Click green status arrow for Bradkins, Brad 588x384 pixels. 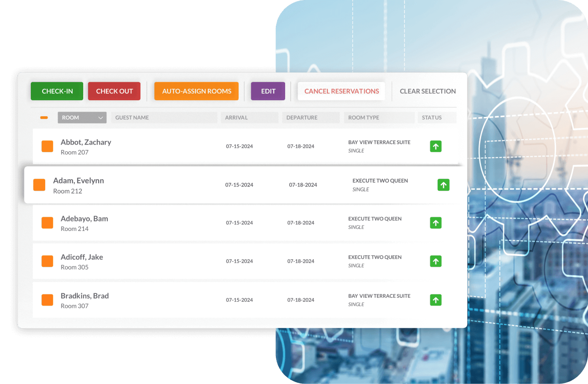436,300
